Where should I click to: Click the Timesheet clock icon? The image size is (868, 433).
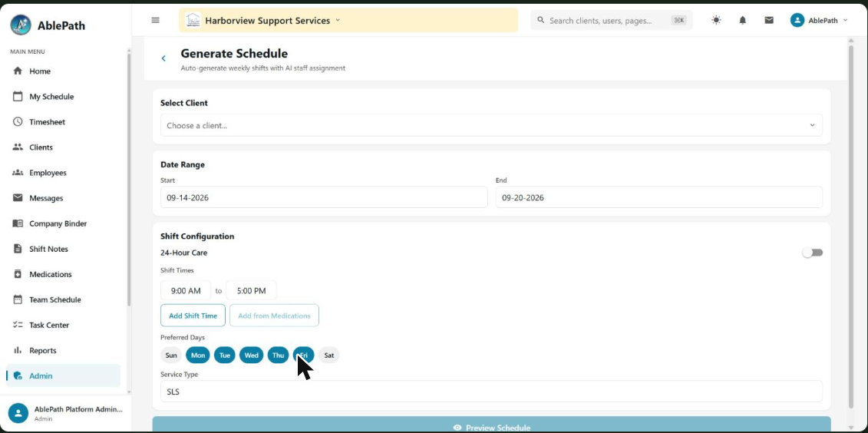[18, 122]
